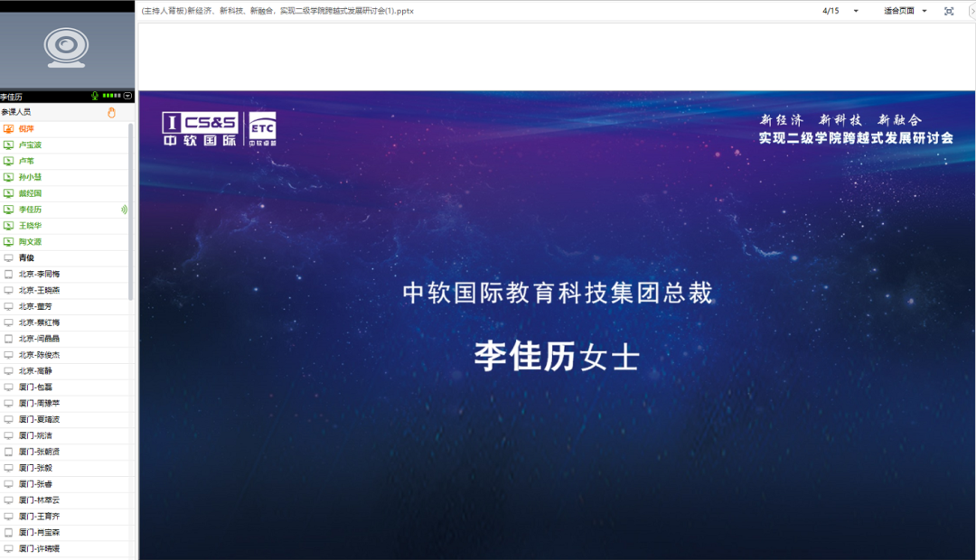
Task: Click the monitor icon next to 厦门-包磊
Action: (x=9, y=387)
